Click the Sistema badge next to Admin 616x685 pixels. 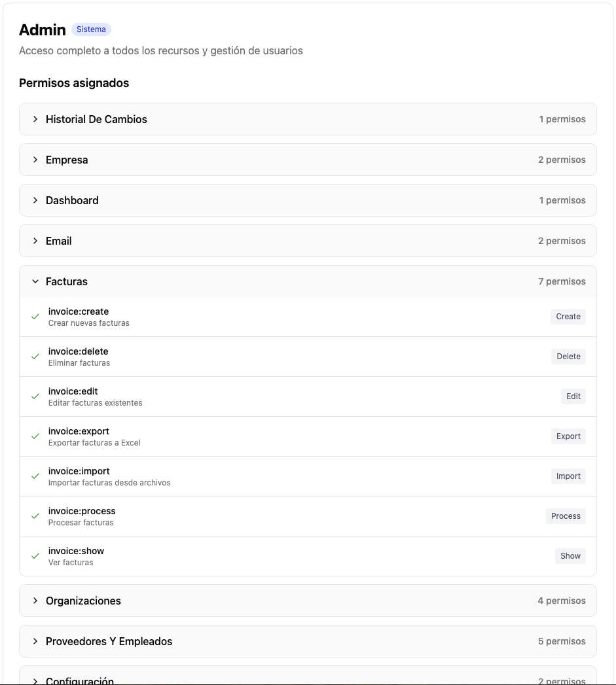click(x=91, y=29)
